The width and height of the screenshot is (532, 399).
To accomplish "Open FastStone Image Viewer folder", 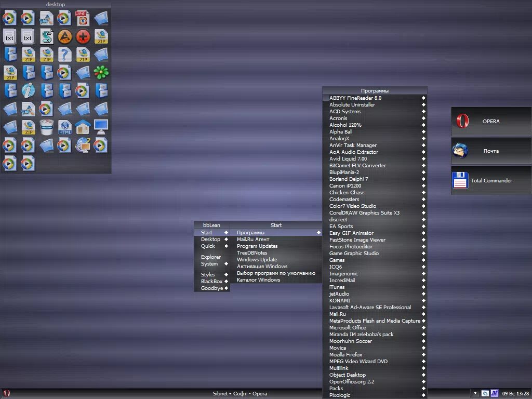I will coord(375,240).
